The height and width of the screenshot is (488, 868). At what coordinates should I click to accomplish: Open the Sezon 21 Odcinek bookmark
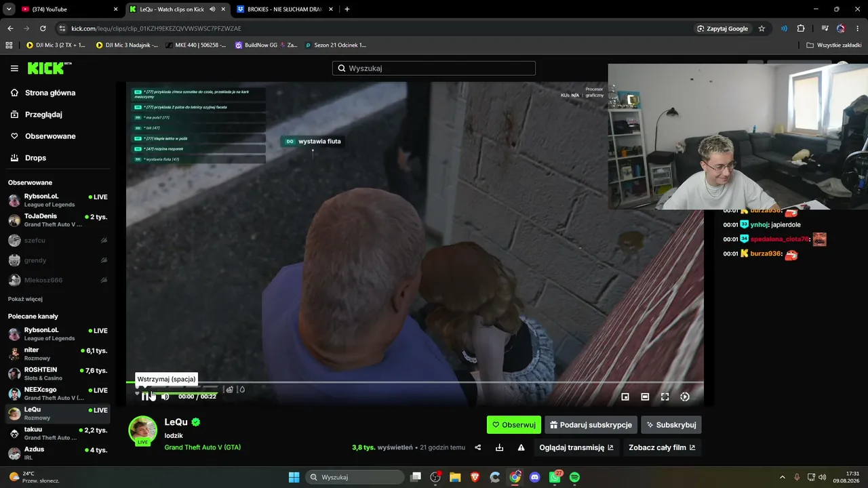click(x=336, y=45)
